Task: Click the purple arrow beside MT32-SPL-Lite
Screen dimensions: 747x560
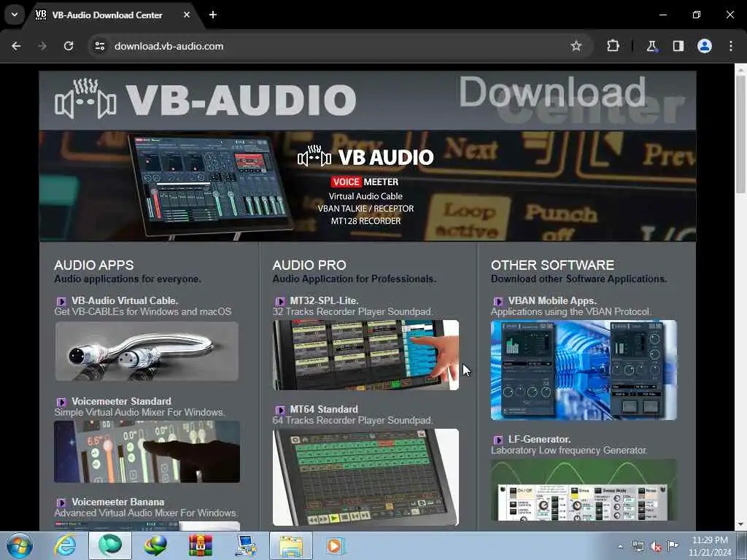Action: point(279,301)
